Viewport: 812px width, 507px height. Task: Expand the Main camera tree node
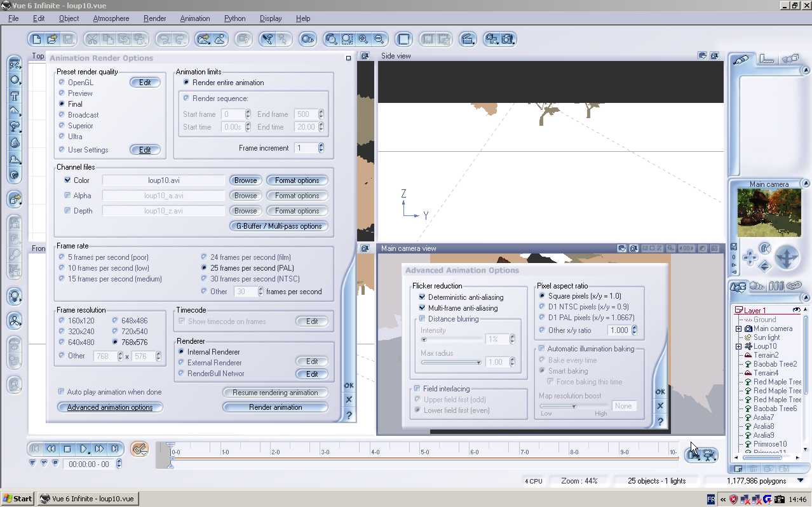click(x=738, y=328)
